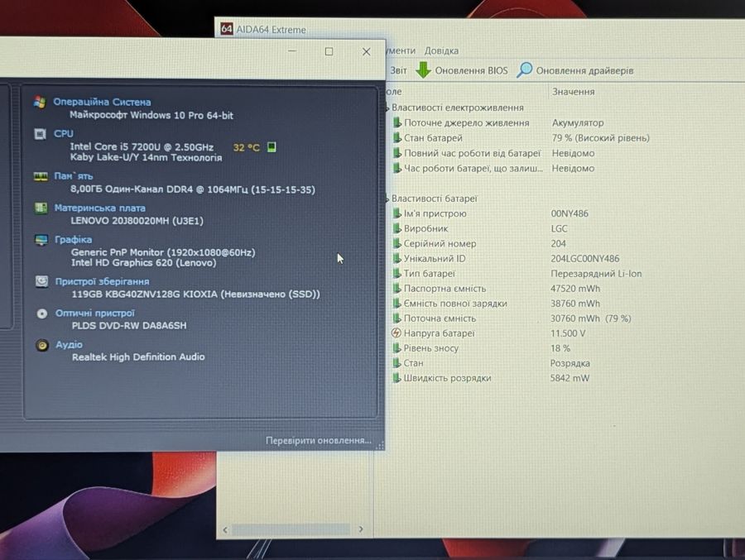This screenshot has height=560, width=745.
Task: Select the 79 % (Високий рівень) value
Action: click(601, 138)
